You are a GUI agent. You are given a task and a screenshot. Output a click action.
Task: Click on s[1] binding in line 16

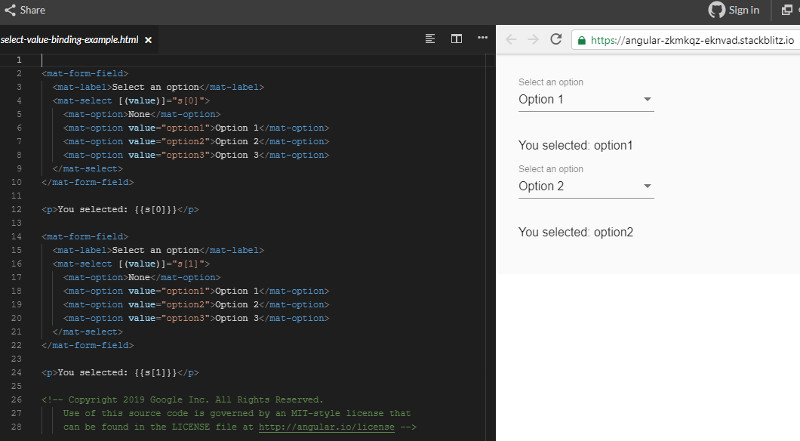(x=188, y=264)
